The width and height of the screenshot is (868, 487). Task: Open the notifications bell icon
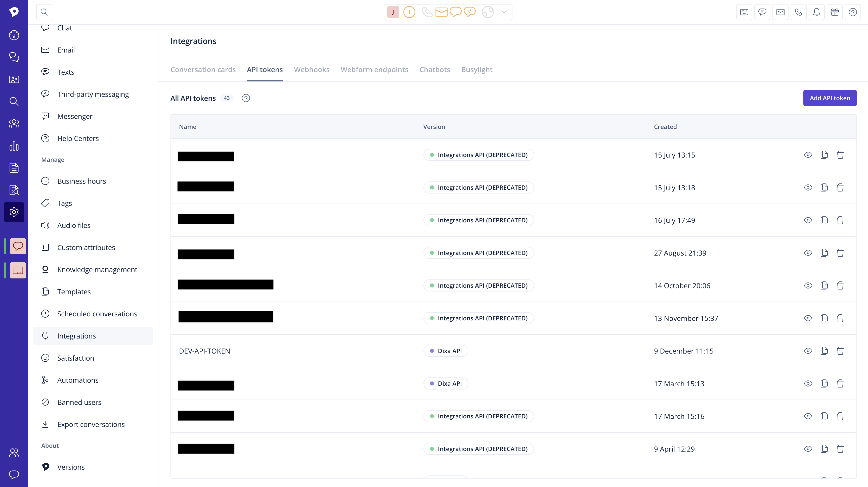tap(816, 12)
